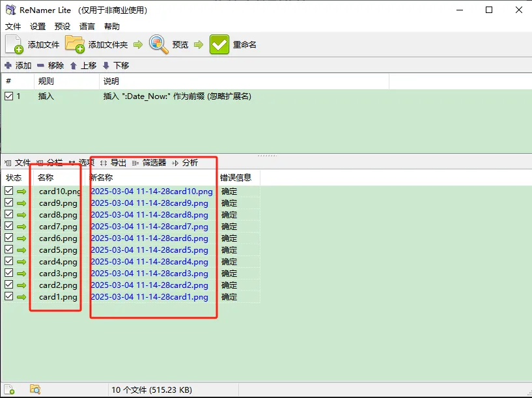This screenshot has height=398, width=532.
Task: Click the green Rename checkmark icon
Action: click(219, 44)
